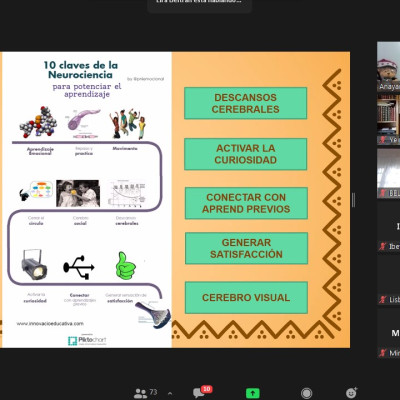This screenshot has width=400, height=400.
Task: Select the Anaya teddy bear video thumbnail
Action: coord(388,66)
